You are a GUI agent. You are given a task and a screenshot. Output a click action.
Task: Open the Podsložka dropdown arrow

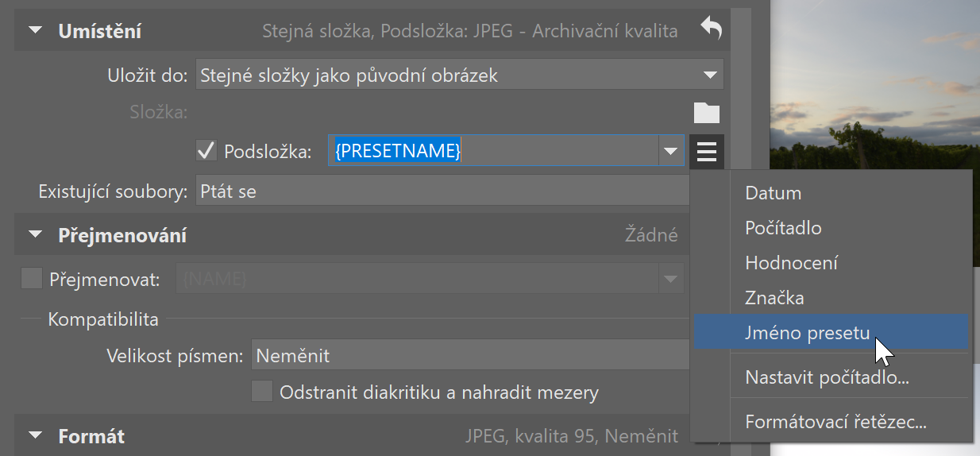coord(672,151)
